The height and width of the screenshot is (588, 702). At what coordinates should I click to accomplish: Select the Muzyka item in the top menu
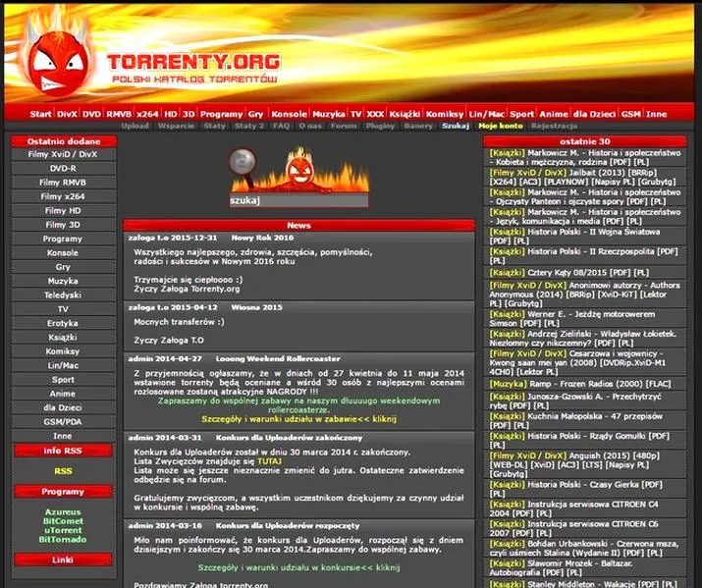pyautogui.click(x=329, y=114)
